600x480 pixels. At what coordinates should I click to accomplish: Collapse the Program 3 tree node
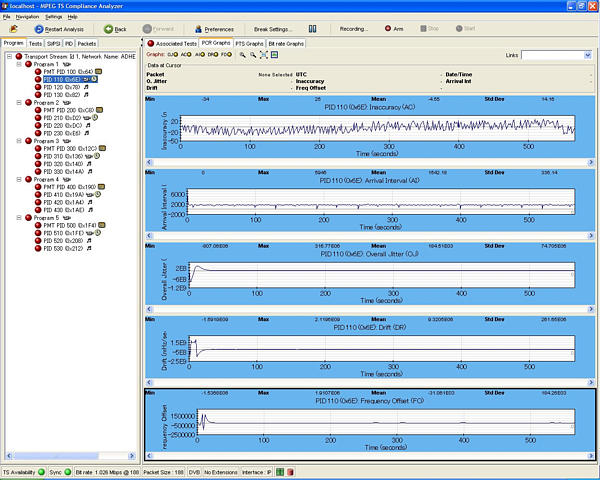click(20, 141)
